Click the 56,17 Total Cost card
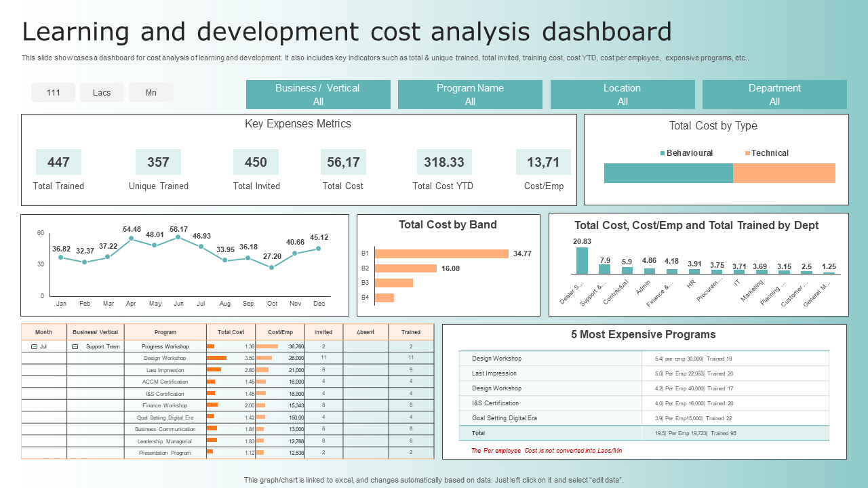 pyautogui.click(x=343, y=162)
